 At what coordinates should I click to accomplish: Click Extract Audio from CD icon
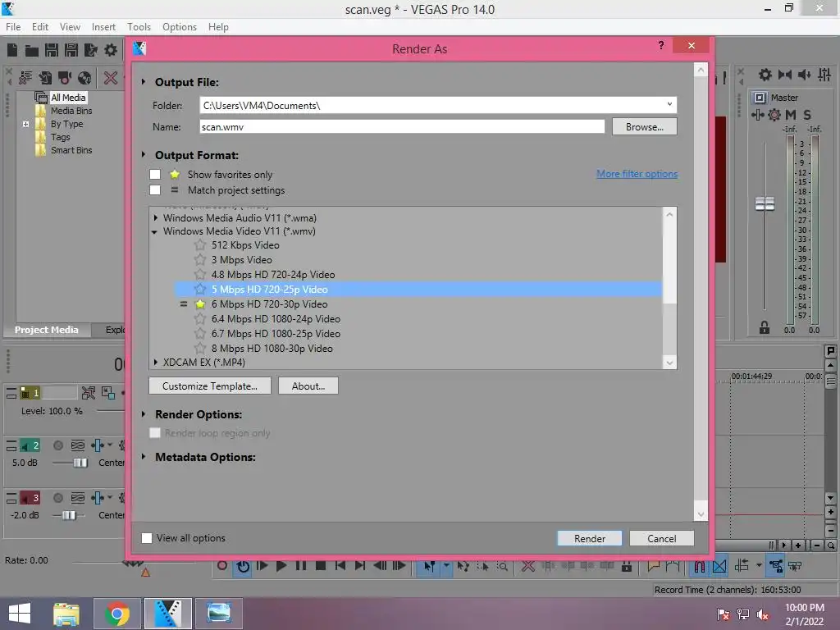pos(84,78)
